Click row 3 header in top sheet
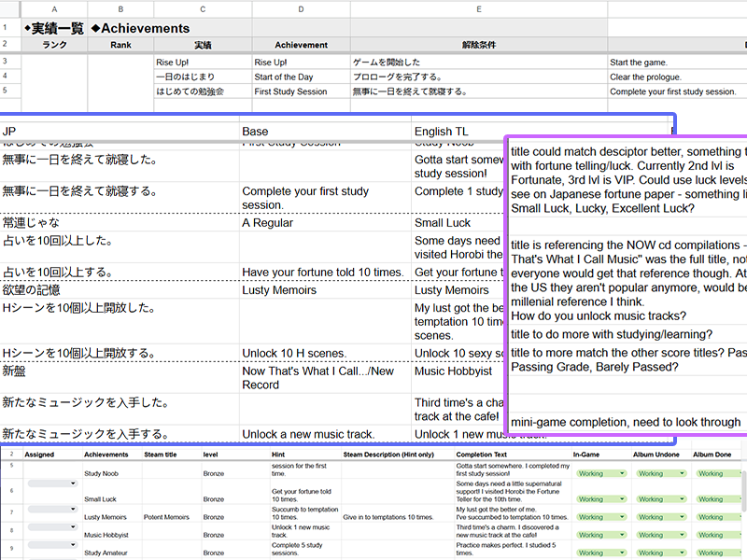Viewport: 747px width, 560px height. pyautogui.click(x=10, y=63)
